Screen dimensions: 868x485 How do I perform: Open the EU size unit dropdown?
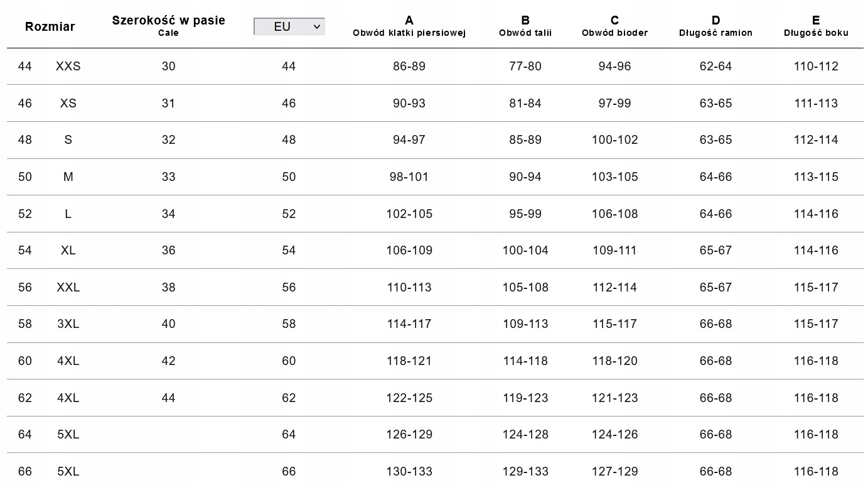pyautogui.click(x=289, y=26)
